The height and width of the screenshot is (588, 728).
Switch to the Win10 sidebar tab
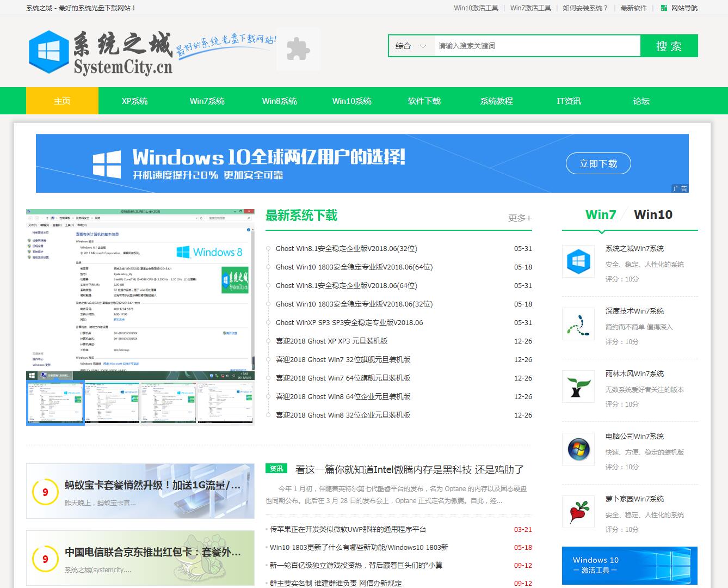[653, 215]
